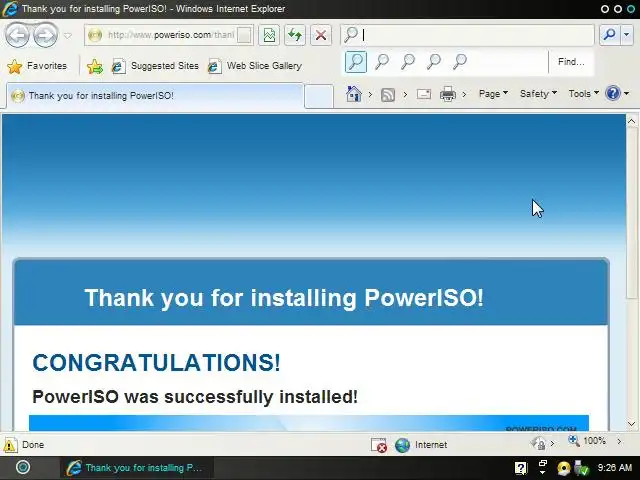Refresh the page with green arrows icon
This screenshot has height=480, width=640.
tap(295, 35)
